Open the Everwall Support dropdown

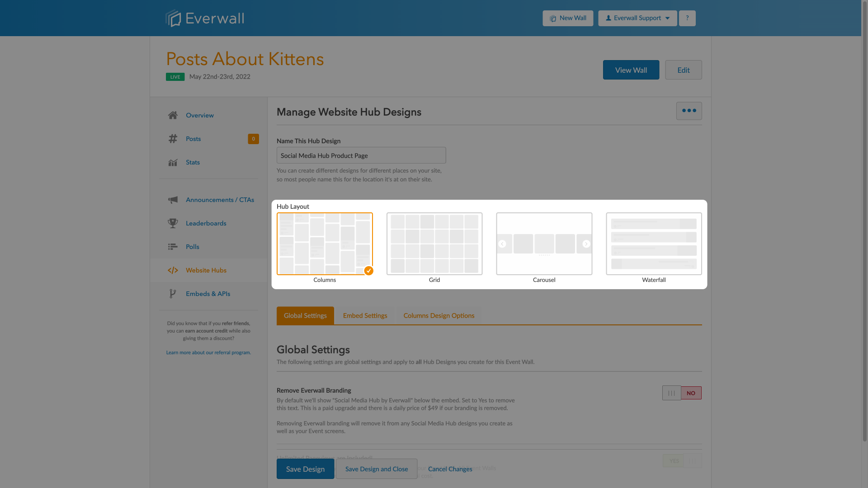(637, 18)
